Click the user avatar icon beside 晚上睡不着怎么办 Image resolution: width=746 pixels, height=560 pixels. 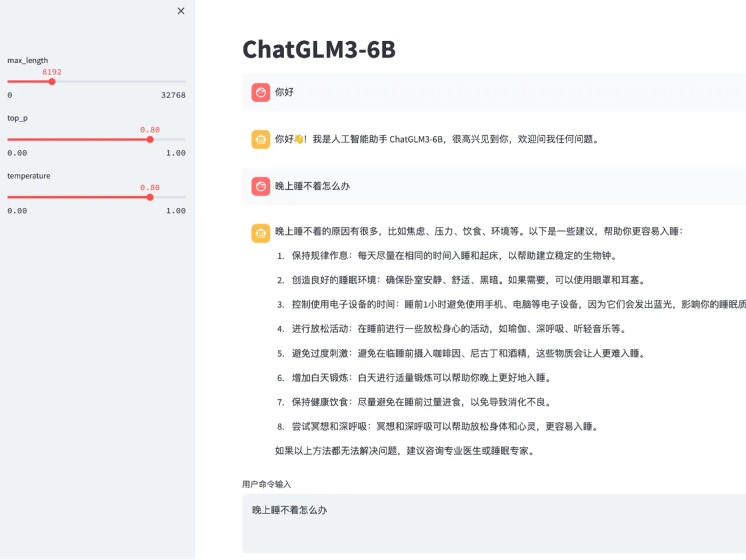point(260,186)
